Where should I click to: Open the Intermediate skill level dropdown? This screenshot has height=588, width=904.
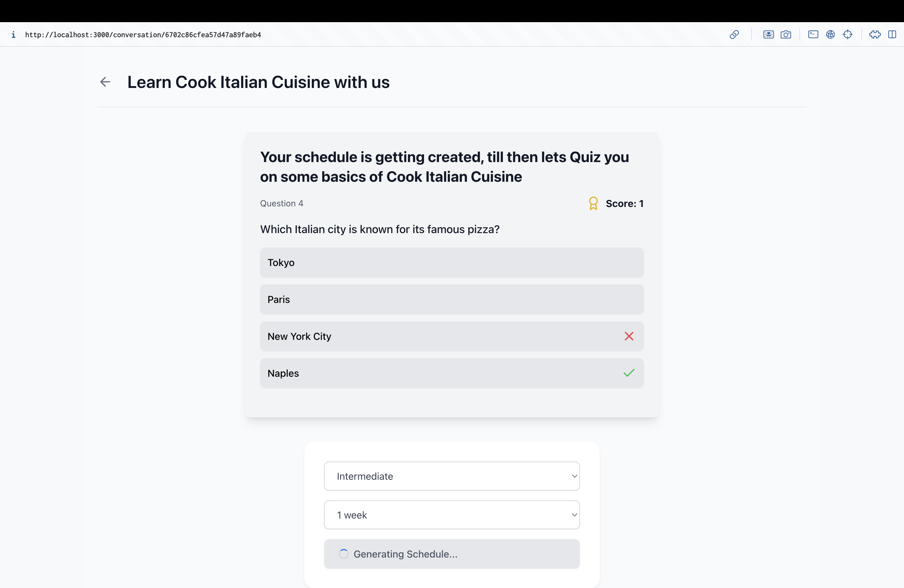coord(451,476)
